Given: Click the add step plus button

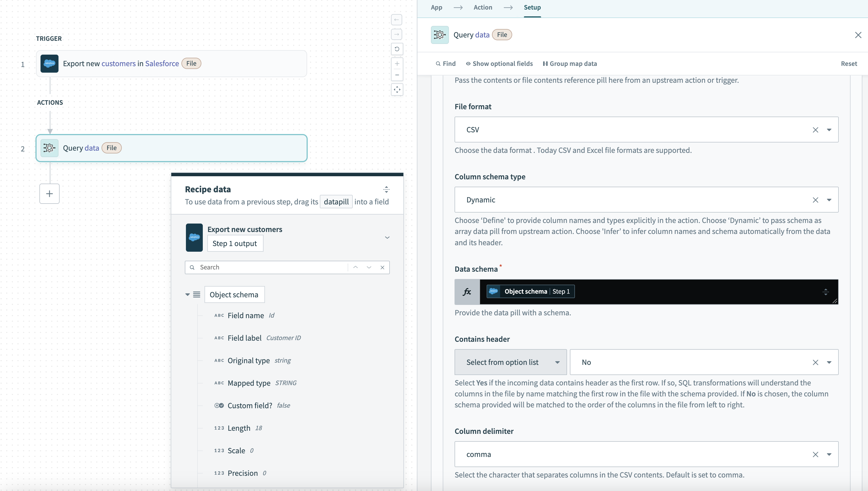Looking at the screenshot, I should pos(49,194).
